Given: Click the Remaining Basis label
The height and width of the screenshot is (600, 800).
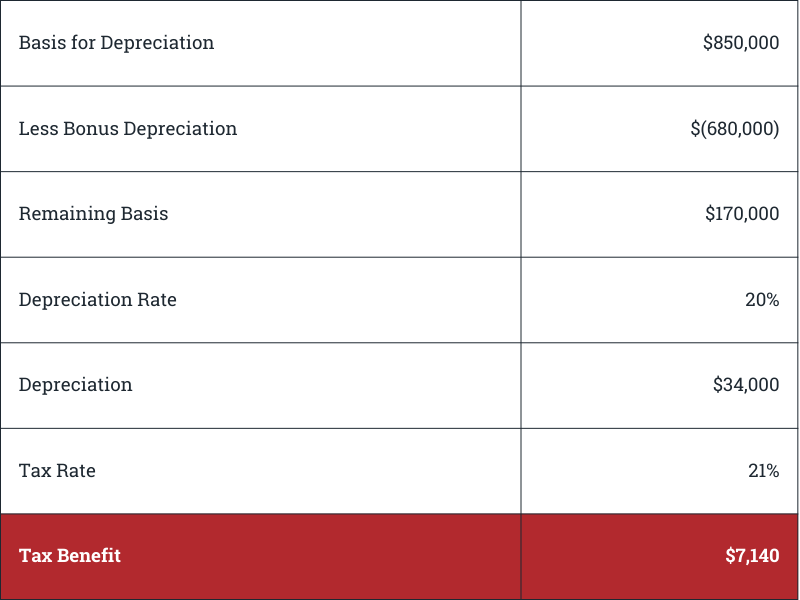Looking at the screenshot, I should 93,214.
